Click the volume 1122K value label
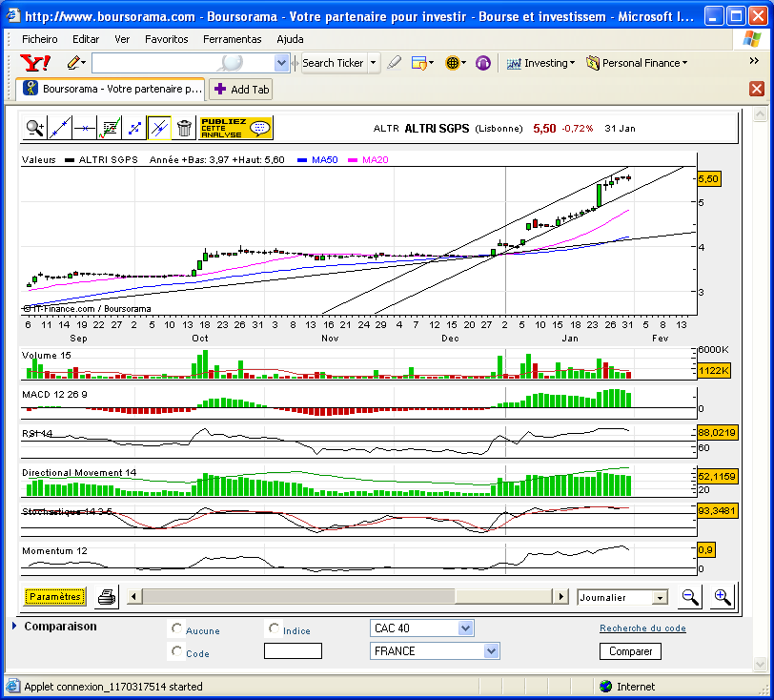Viewport: 774px width, 700px height. [714, 370]
